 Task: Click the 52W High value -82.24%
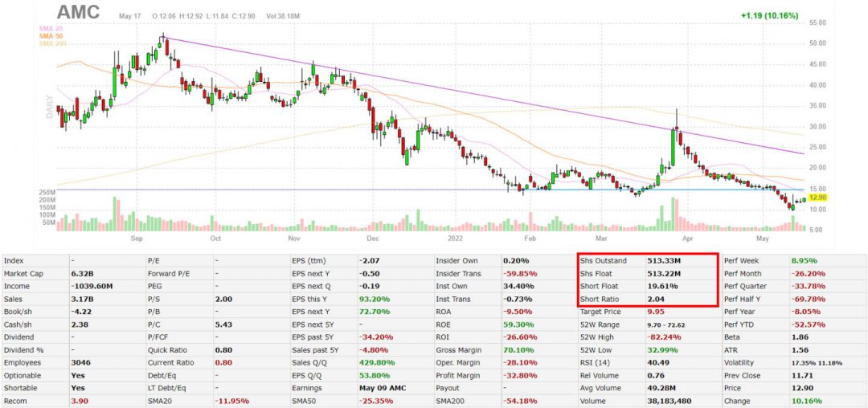pyautogui.click(x=663, y=337)
